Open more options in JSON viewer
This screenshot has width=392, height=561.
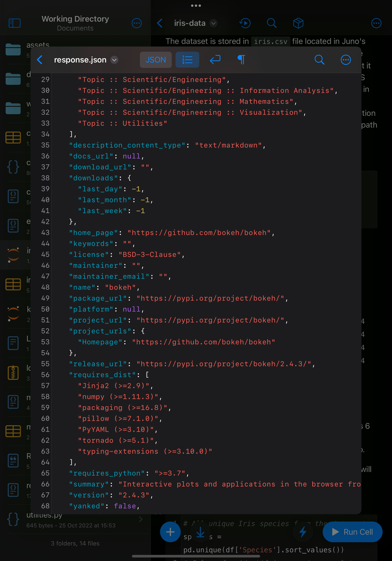(x=346, y=60)
